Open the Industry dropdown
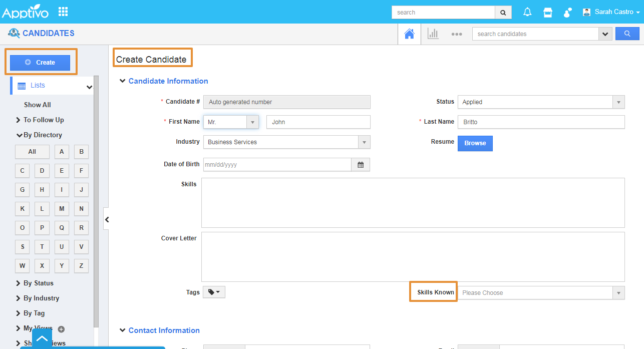The image size is (644, 349). point(286,142)
